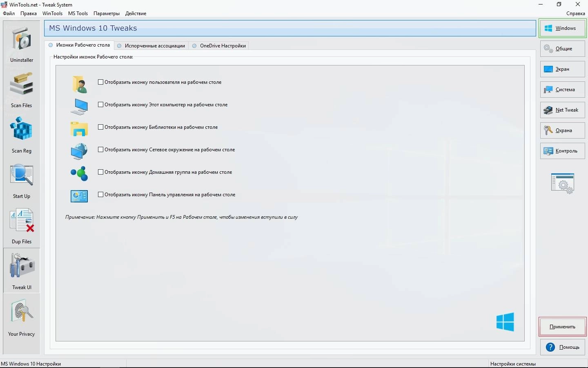Check 'Панель управления' desktop icon option
The width and height of the screenshot is (588, 368).
click(x=100, y=195)
